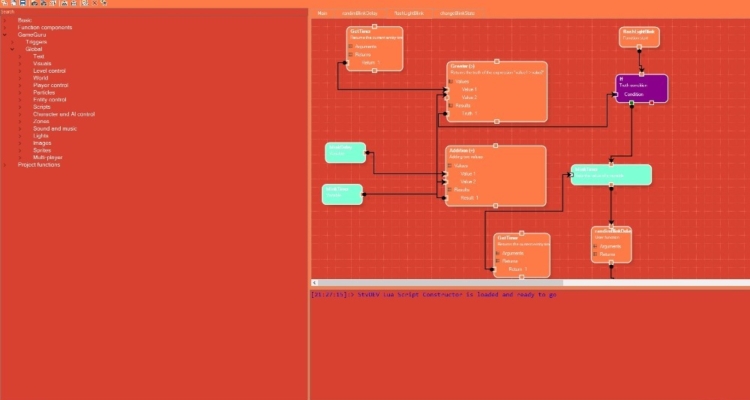Select the Images tree item
The height and width of the screenshot is (400, 750).
pos(42,143)
